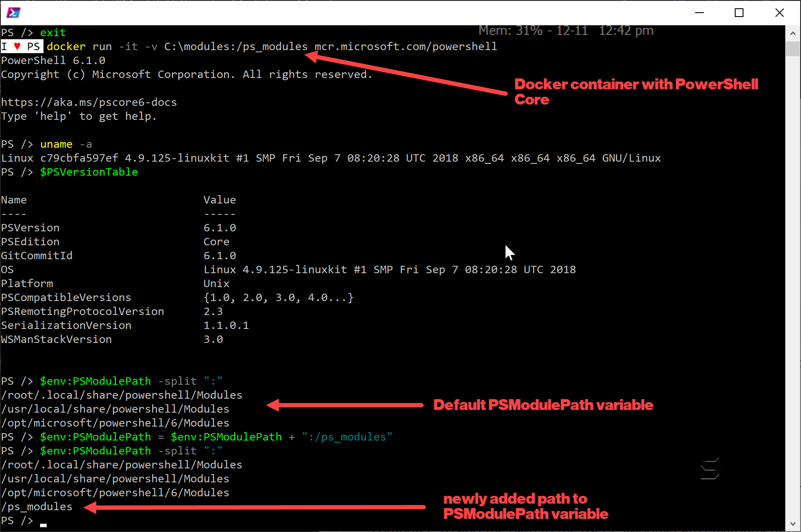Maximize the terminal window

click(x=739, y=13)
